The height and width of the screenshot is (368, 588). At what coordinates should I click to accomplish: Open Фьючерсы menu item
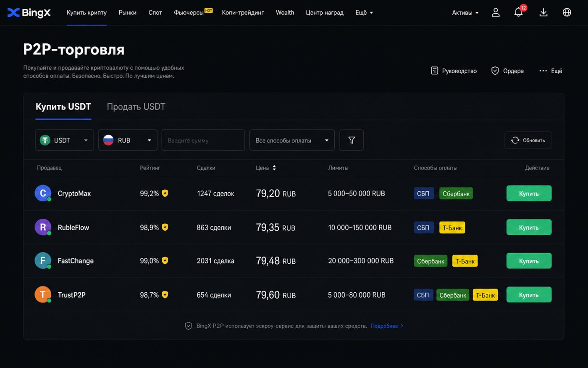[189, 13]
